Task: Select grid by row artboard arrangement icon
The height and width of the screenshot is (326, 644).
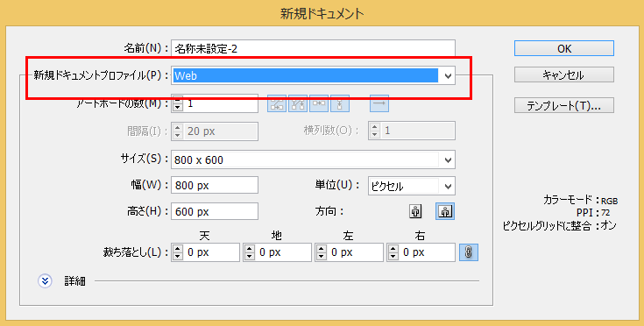Action: (277, 103)
